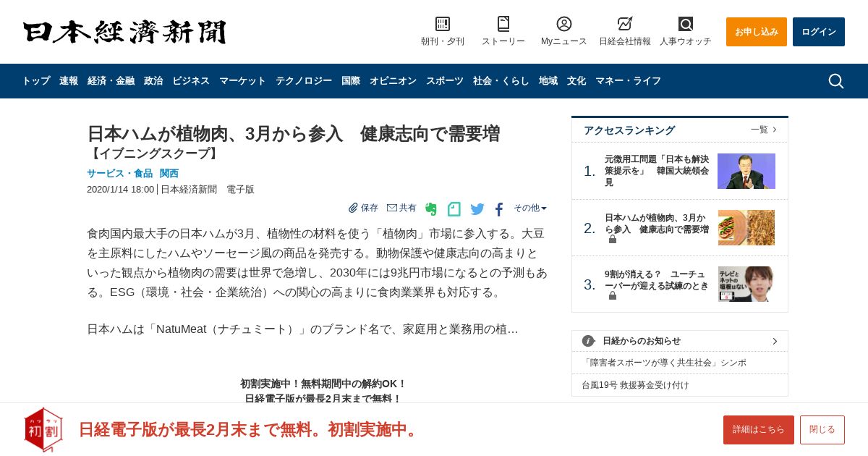
Task: Click the plant-based meat food thumbnail
Action: [746, 228]
